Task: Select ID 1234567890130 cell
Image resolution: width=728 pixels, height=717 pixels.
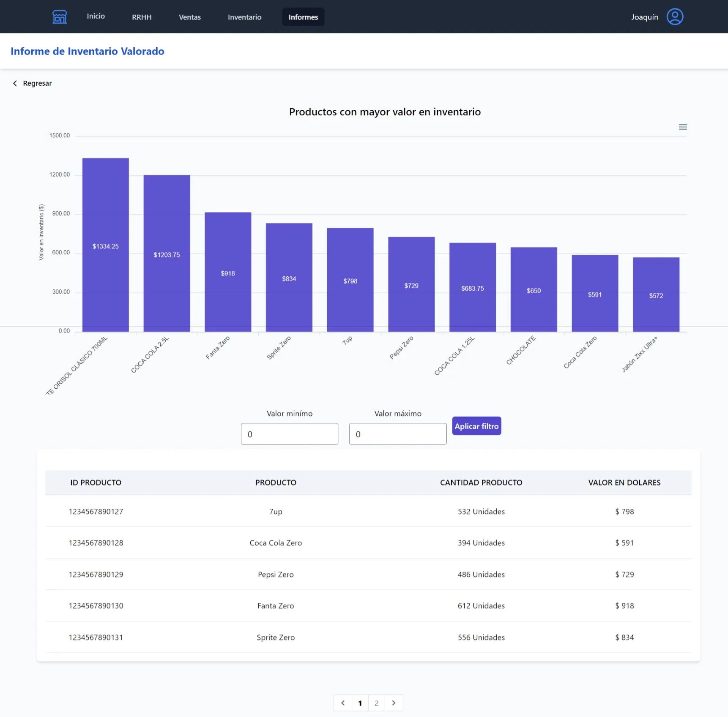Action: pyautogui.click(x=96, y=605)
